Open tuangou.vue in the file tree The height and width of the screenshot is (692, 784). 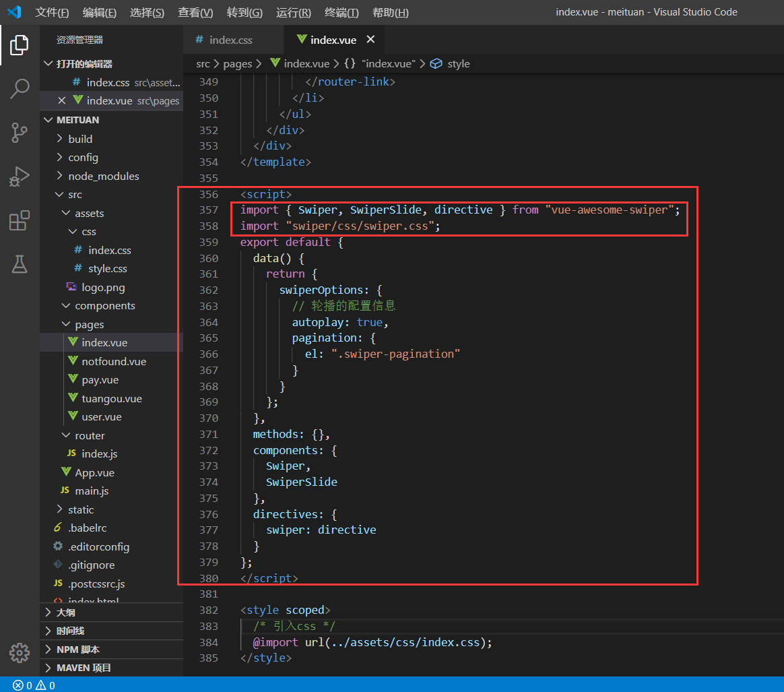click(112, 398)
